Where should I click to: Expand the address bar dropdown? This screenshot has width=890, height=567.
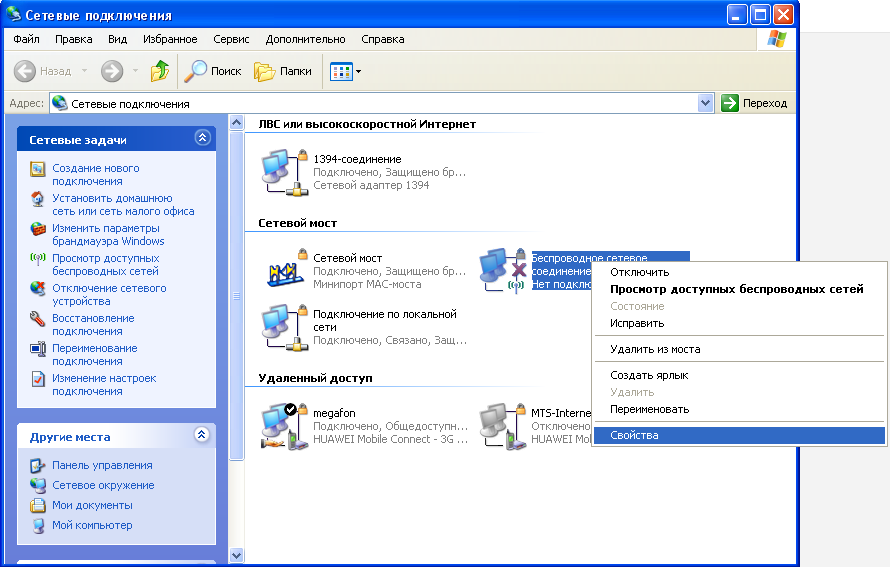tap(705, 103)
